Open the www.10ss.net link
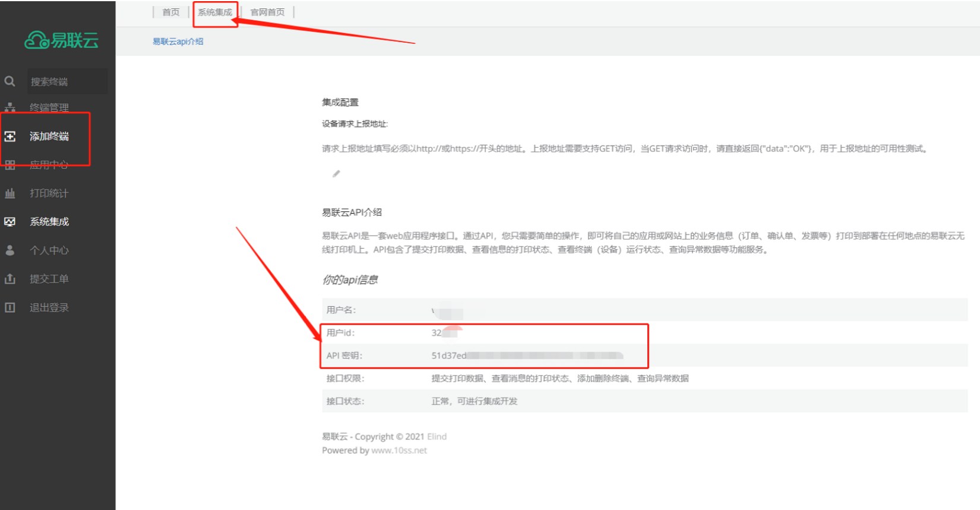The image size is (980, 510). click(x=399, y=451)
